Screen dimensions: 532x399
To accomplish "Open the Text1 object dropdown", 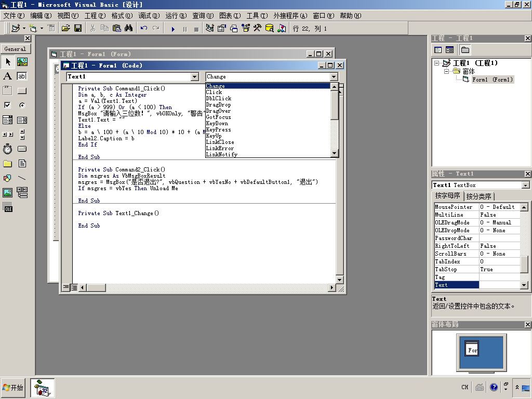I will (x=195, y=77).
